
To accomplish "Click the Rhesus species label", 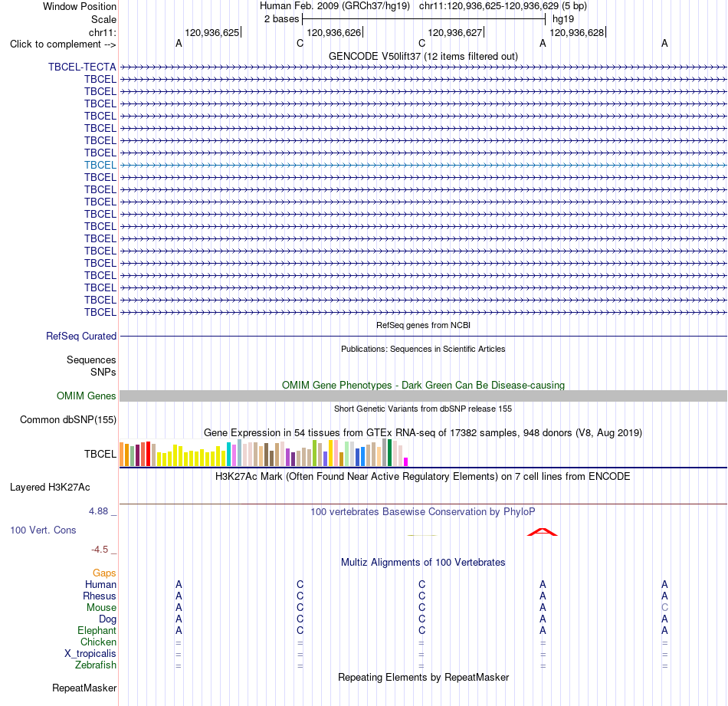I will click(x=100, y=596).
